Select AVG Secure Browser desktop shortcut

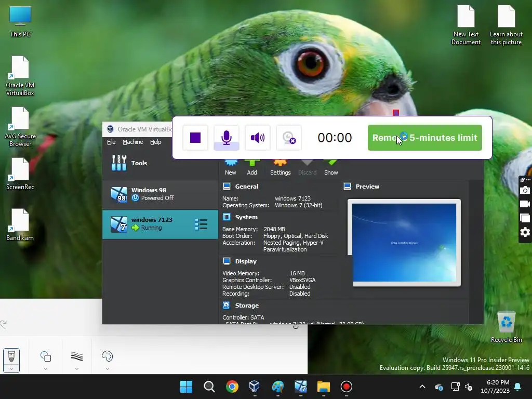(x=20, y=127)
